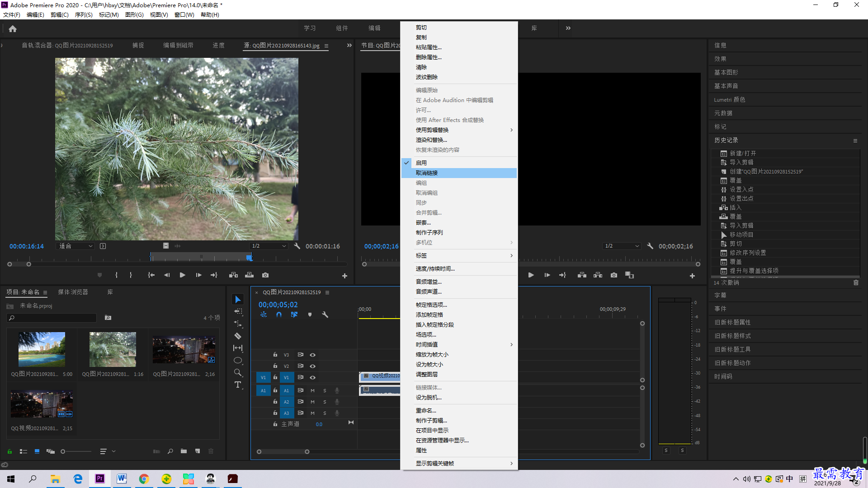Open the Home screen icon
868x488 pixels.
pyautogui.click(x=13, y=28)
